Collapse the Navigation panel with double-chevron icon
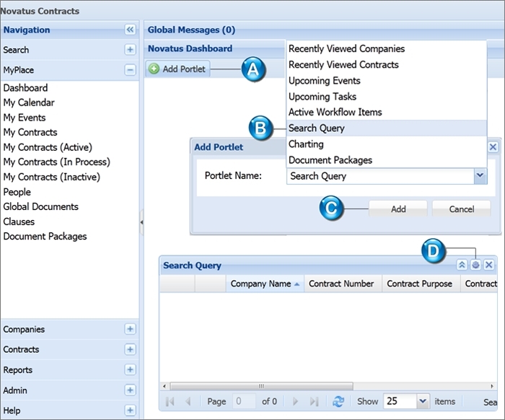505x420 pixels. (130, 30)
